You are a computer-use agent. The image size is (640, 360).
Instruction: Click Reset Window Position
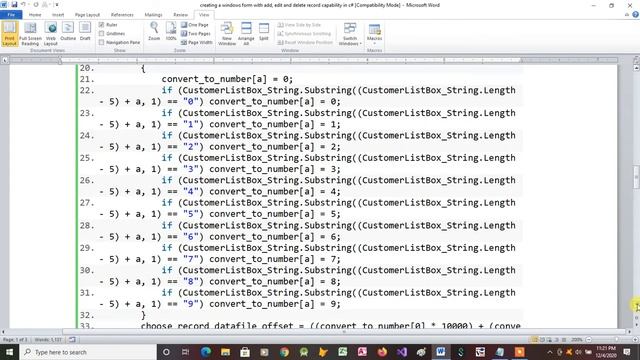pyautogui.click(x=305, y=42)
